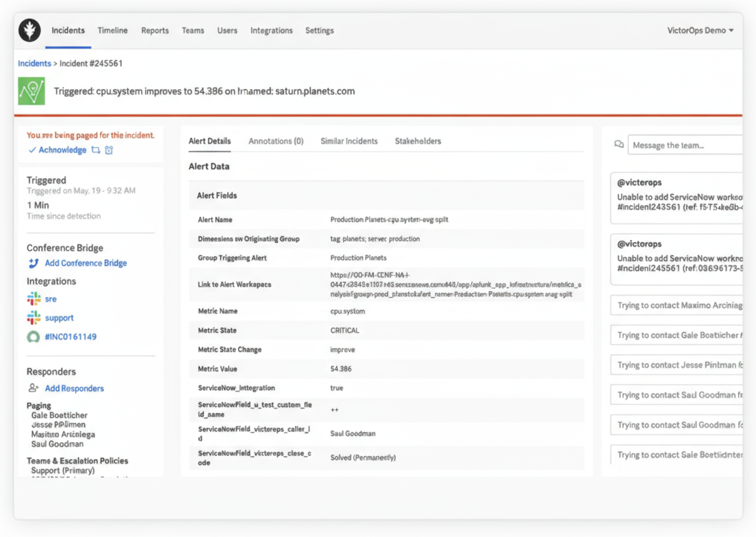The image size is (756, 537).
Task: Click Support (Primary) escalation policy
Action: 62,471
